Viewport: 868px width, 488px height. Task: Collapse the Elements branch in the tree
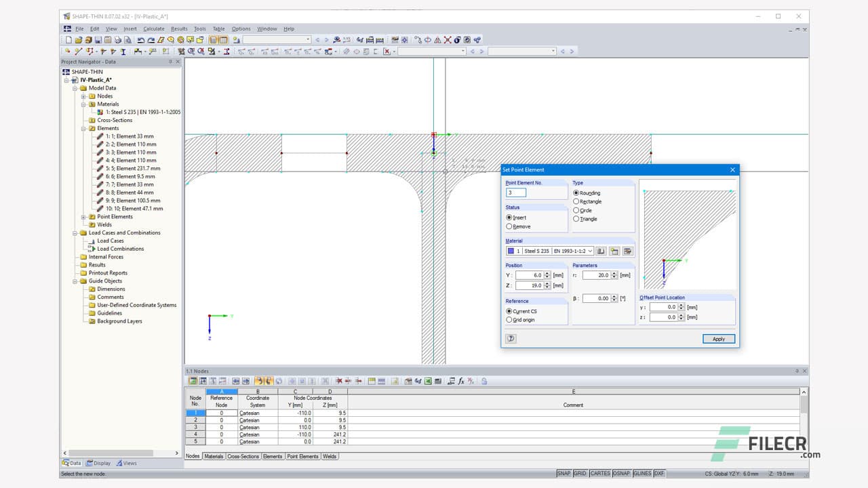(85, 128)
